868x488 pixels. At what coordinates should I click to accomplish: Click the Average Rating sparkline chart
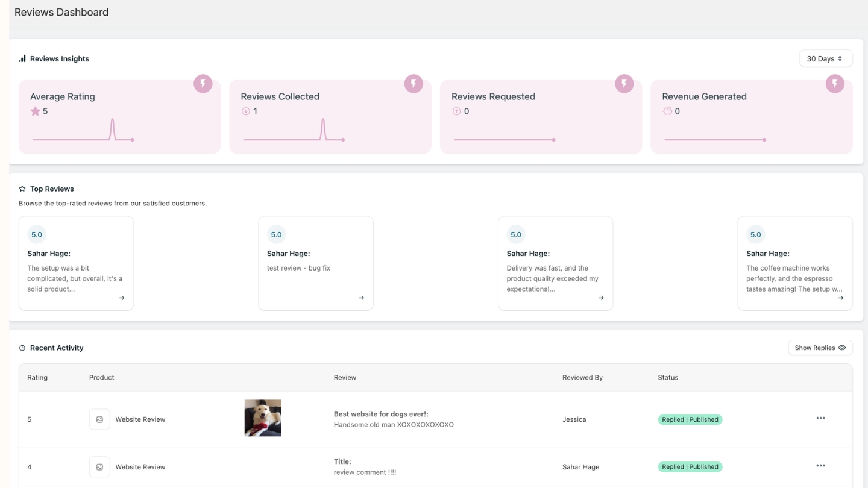pyautogui.click(x=83, y=131)
